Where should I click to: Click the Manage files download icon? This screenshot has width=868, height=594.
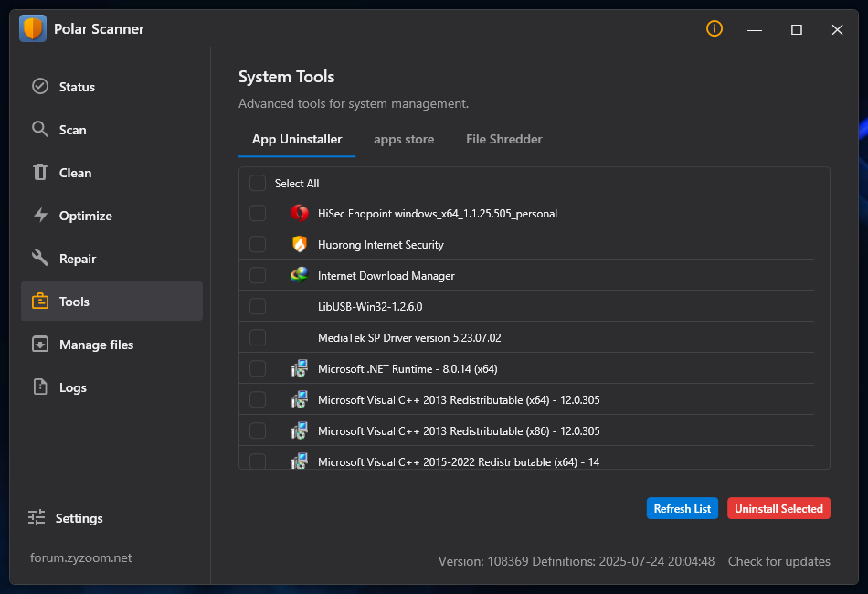tap(40, 345)
